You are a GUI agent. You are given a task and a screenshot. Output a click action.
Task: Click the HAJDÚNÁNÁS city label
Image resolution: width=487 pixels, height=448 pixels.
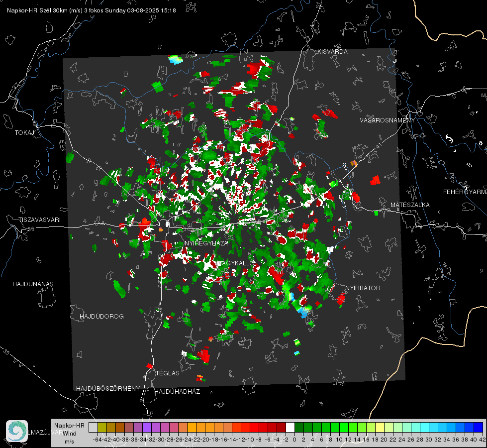(x=33, y=284)
